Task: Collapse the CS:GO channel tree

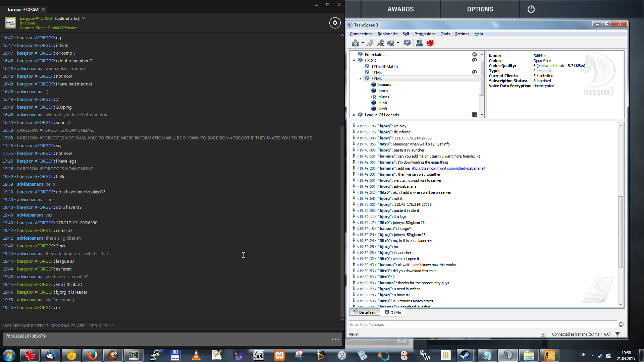Action: tap(354, 61)
